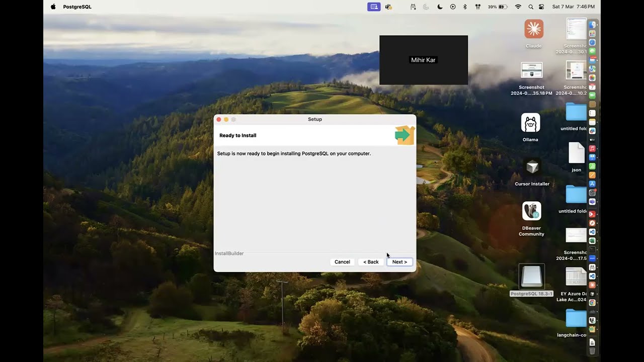
Task: Click the Now Playing icon in menu bar
Action: 453,7
